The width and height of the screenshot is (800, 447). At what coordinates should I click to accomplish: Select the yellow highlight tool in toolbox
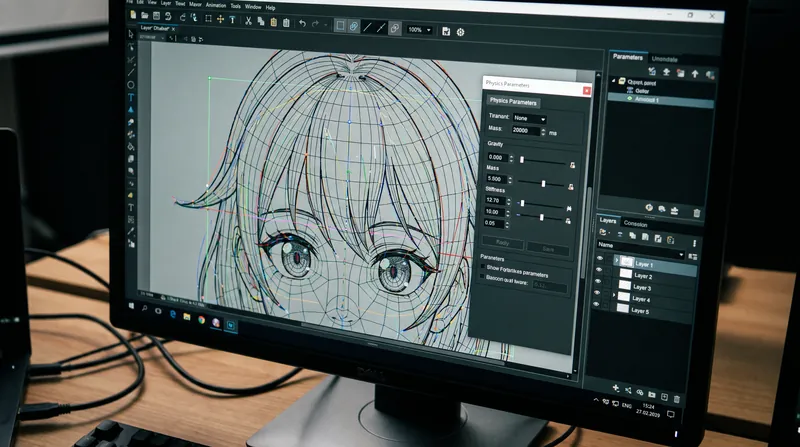coord(131,195)
